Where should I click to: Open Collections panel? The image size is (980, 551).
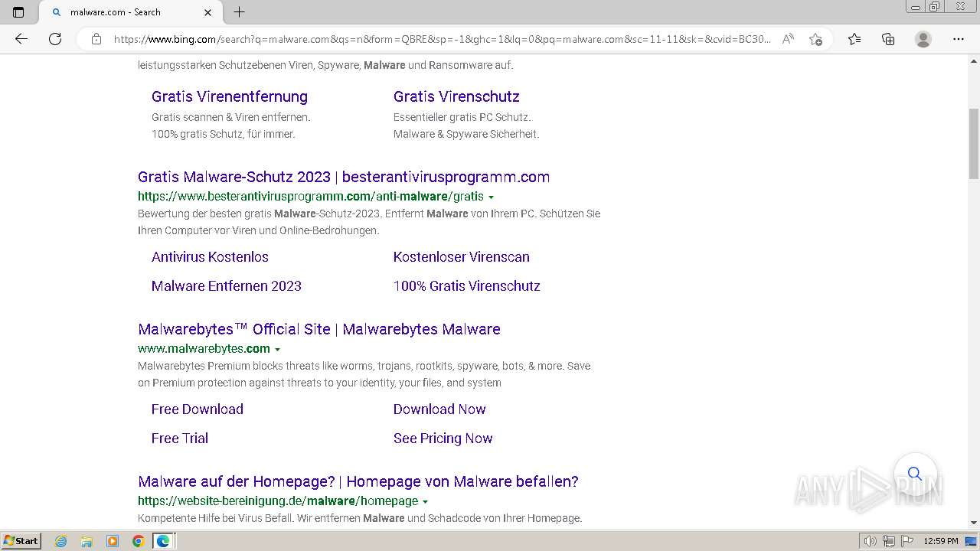[888, 39]
